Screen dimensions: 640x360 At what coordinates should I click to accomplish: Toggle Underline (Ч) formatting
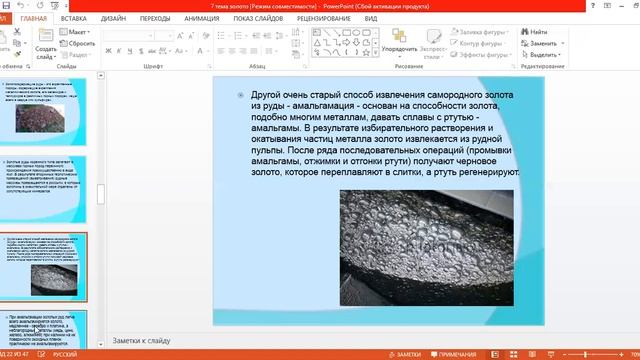[130, 51]
